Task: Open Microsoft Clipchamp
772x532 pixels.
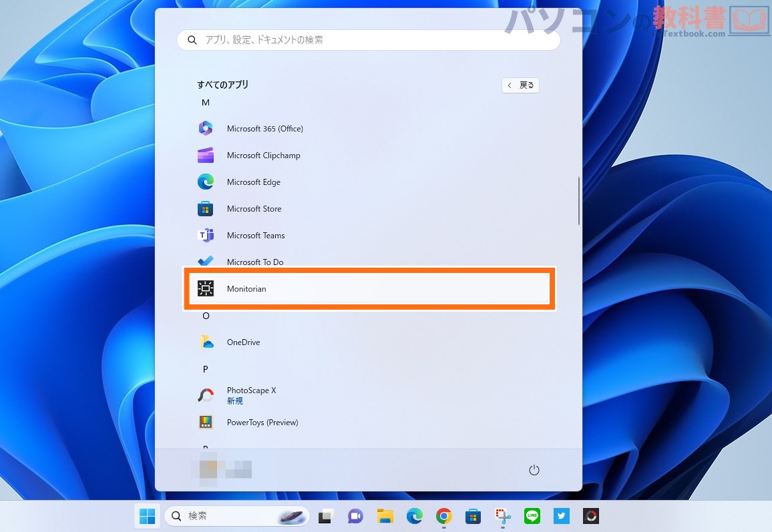Action: [x=263, y=156]
